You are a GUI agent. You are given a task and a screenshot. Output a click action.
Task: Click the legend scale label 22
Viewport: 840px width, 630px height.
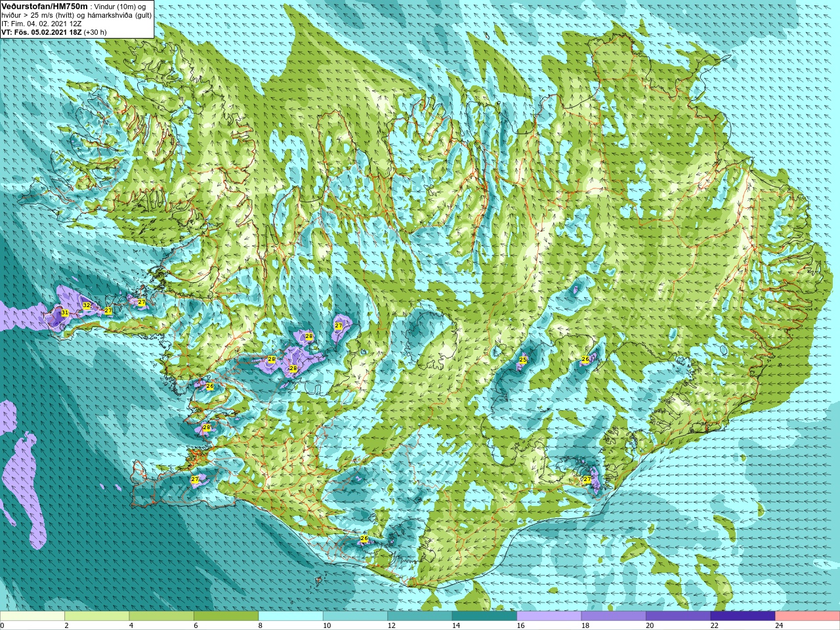coord(714,625)
